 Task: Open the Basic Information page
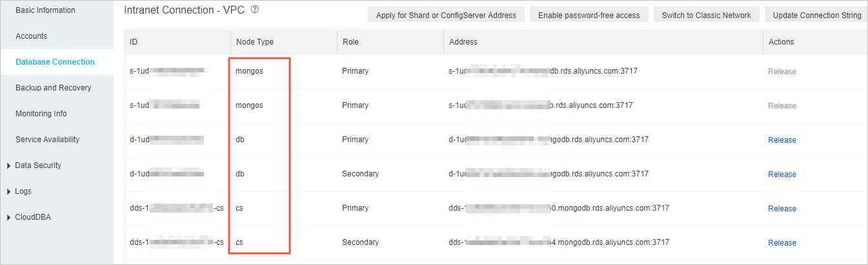45,10
